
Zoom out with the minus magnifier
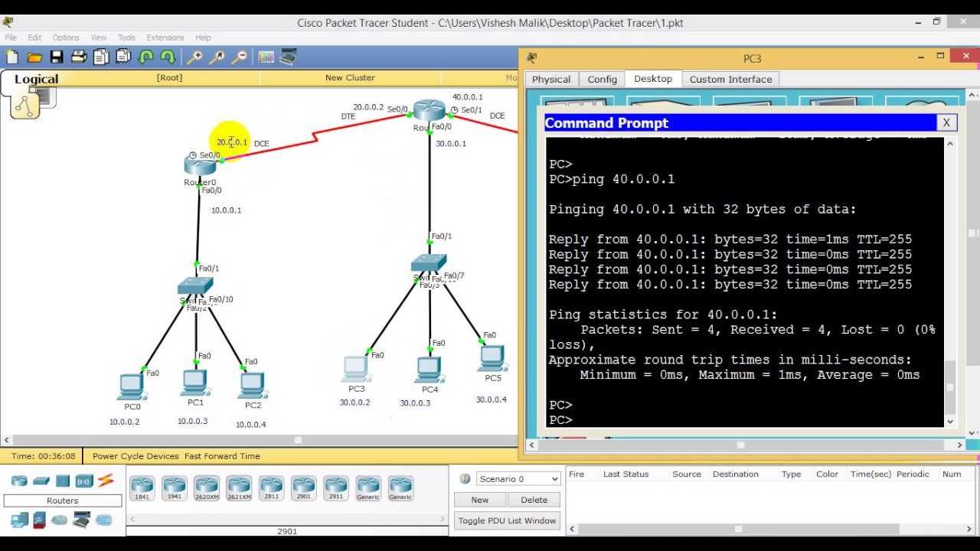click(240, 57)
